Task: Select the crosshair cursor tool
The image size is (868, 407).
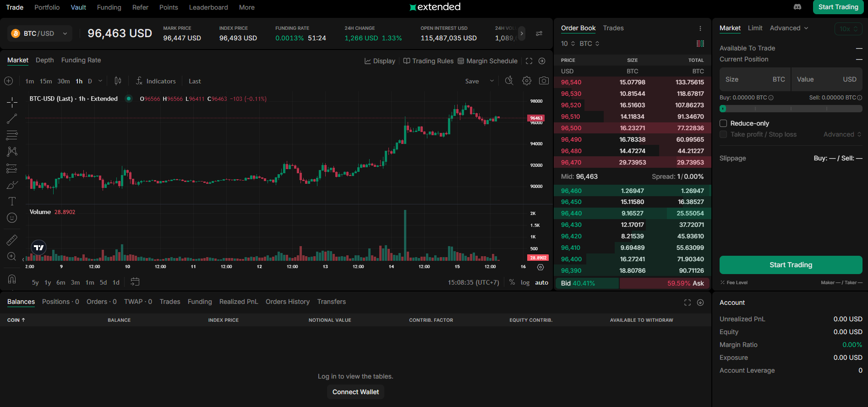Action: [12, 102]
